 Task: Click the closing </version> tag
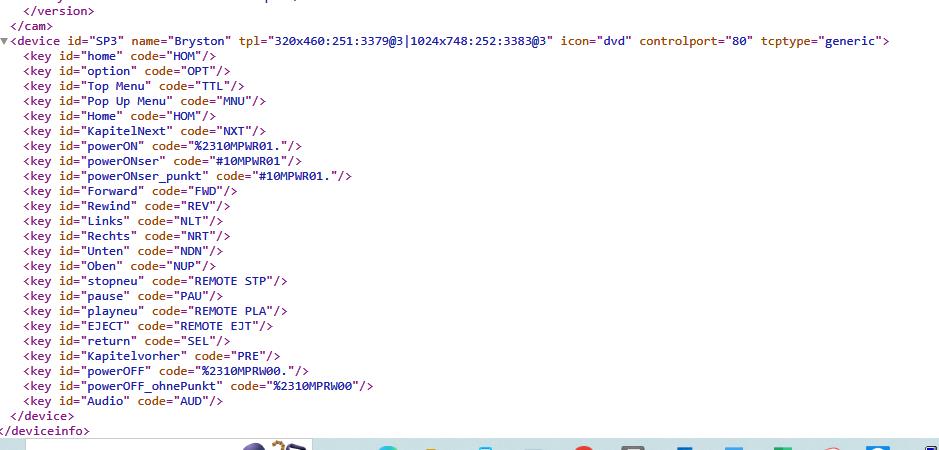(58, 11)
